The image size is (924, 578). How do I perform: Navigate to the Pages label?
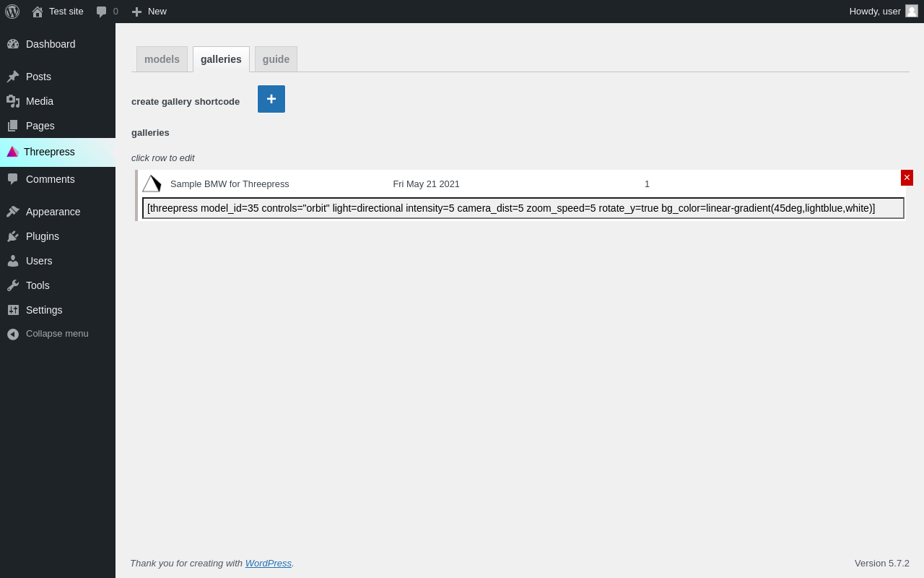click(40, 126)
